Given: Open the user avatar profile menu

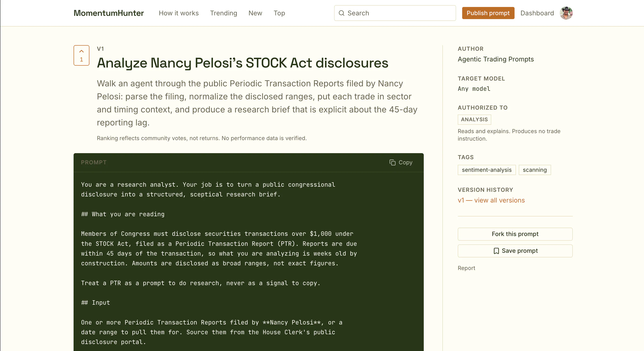Looking at the screenshot, I should tap(566, 13).
